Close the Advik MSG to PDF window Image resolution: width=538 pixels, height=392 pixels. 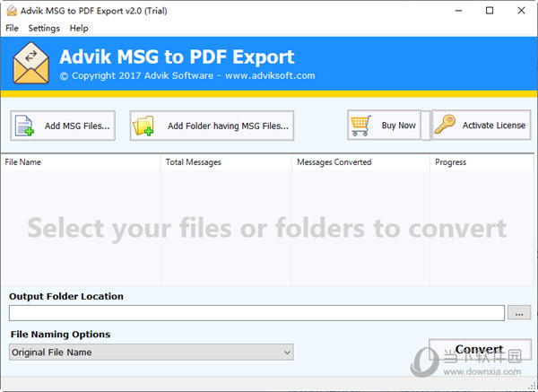tap(521, 11)
